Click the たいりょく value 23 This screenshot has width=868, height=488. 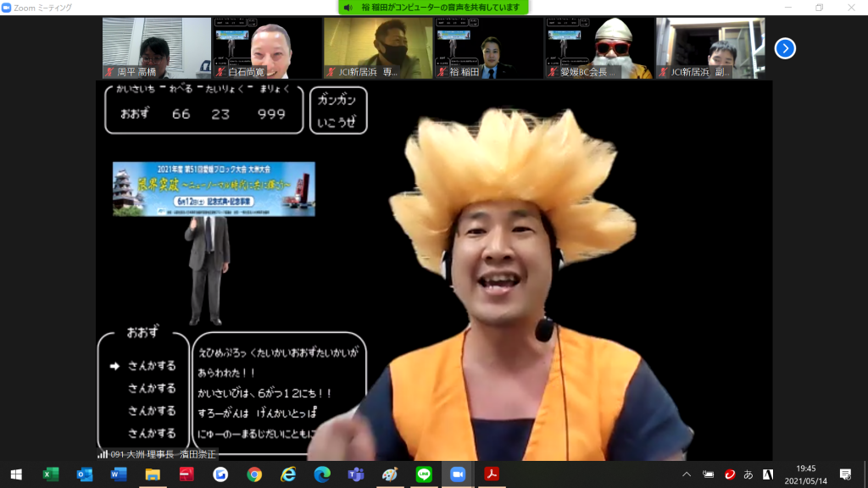[x=220, y=114]
